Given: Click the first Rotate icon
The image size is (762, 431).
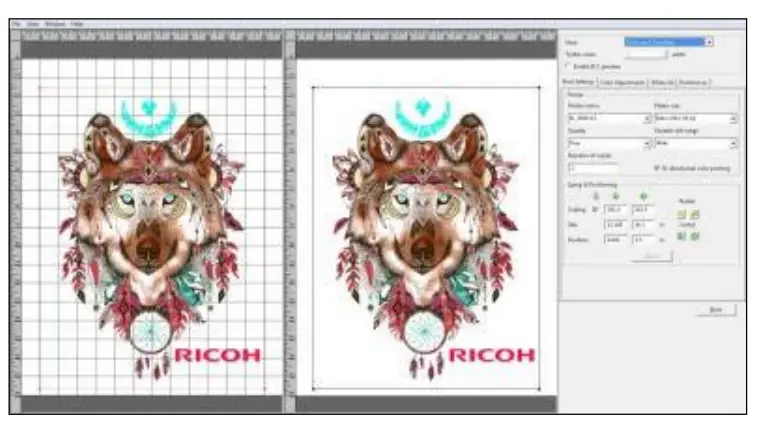Looking at the screenshot, I should (x=681, y=214).
